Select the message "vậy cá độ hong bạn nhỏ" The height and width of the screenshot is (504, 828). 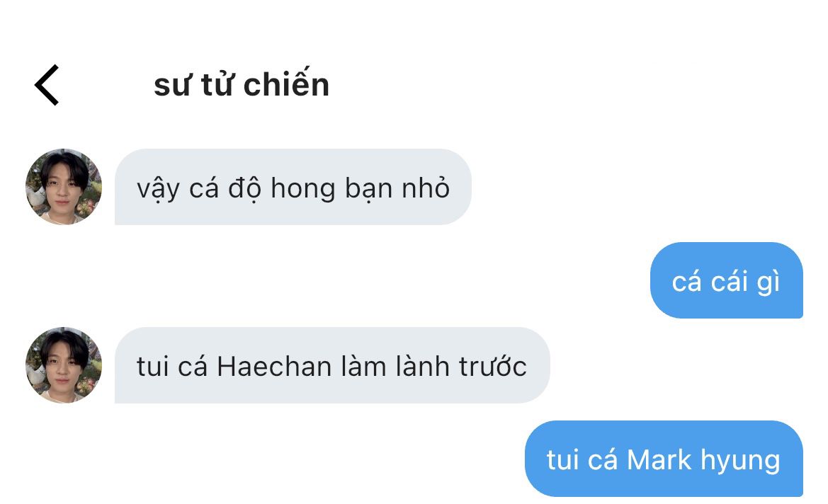pyautogui.click(x=293, y=187)
